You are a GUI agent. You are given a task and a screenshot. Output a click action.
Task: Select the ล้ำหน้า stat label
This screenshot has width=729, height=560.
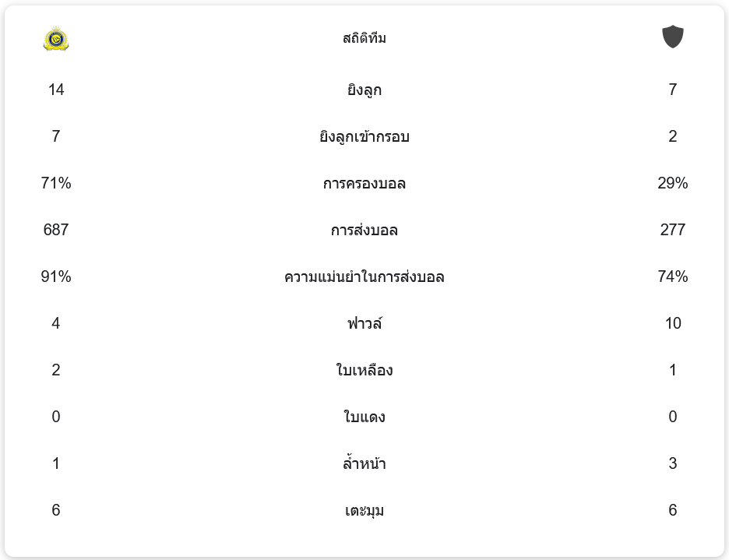[364, 464]
